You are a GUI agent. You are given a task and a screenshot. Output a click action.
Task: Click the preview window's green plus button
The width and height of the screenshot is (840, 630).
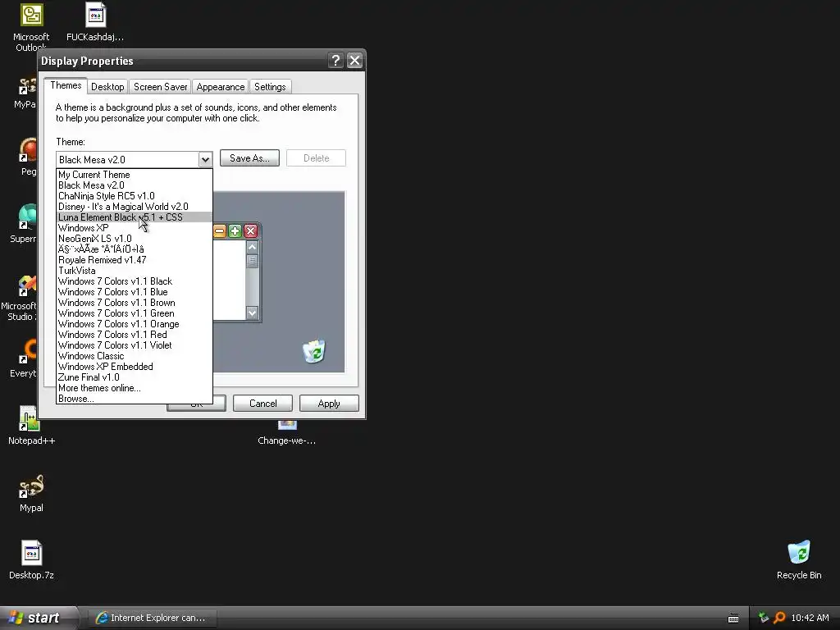pyautogui.click(x=235, y=231)
